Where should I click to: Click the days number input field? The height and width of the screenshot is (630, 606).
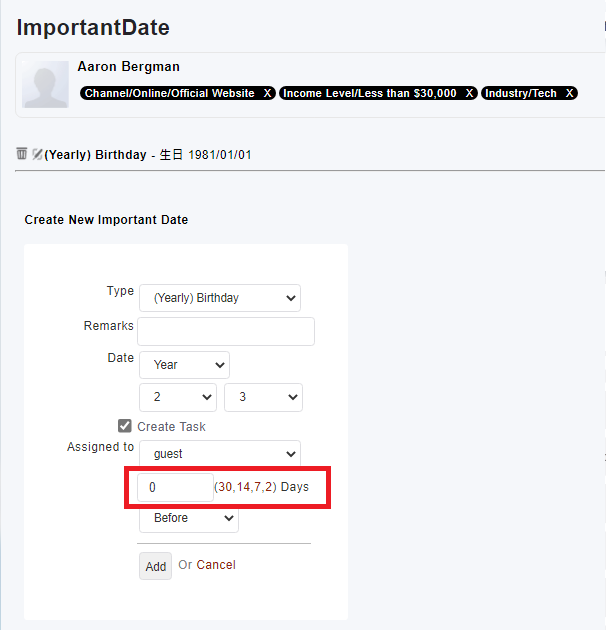pyautogui.click(x=175, y=487)
